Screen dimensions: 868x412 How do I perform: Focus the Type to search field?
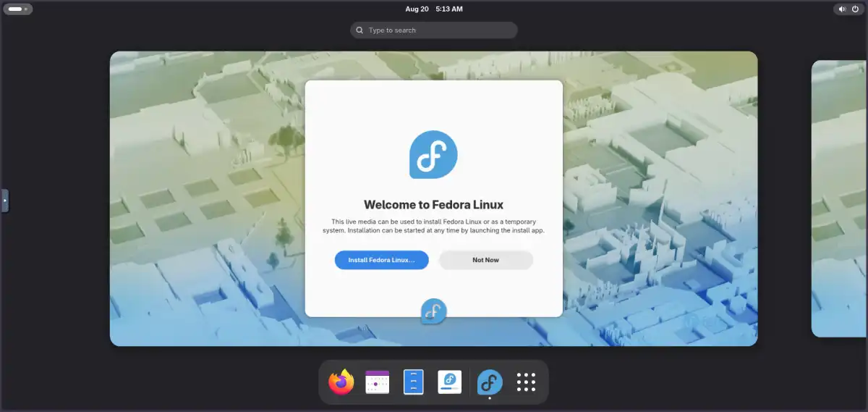pos(434,30)
